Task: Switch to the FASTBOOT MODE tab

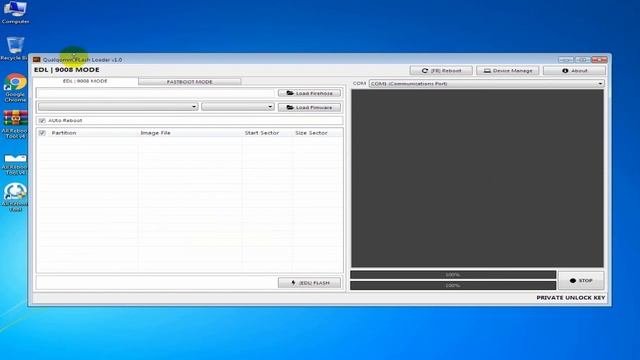Action: 190,82
